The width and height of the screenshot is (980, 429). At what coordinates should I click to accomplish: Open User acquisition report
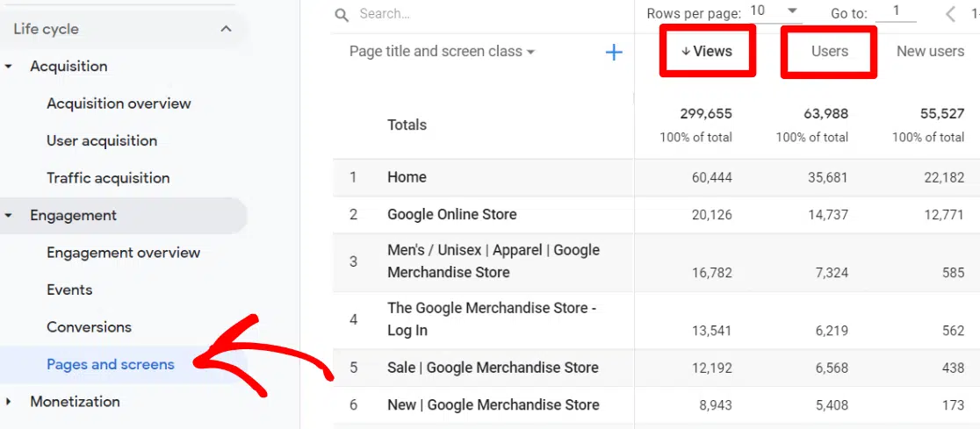[102, 141]
